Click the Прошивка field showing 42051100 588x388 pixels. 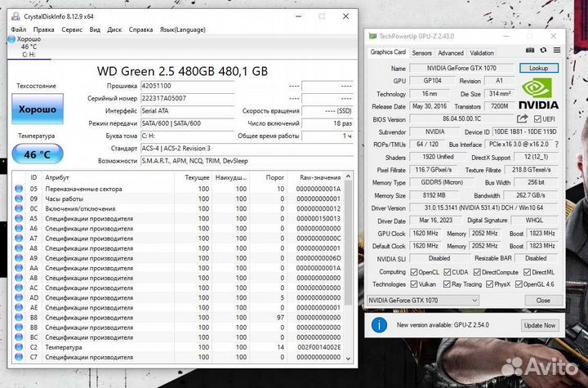click(188, 86)
